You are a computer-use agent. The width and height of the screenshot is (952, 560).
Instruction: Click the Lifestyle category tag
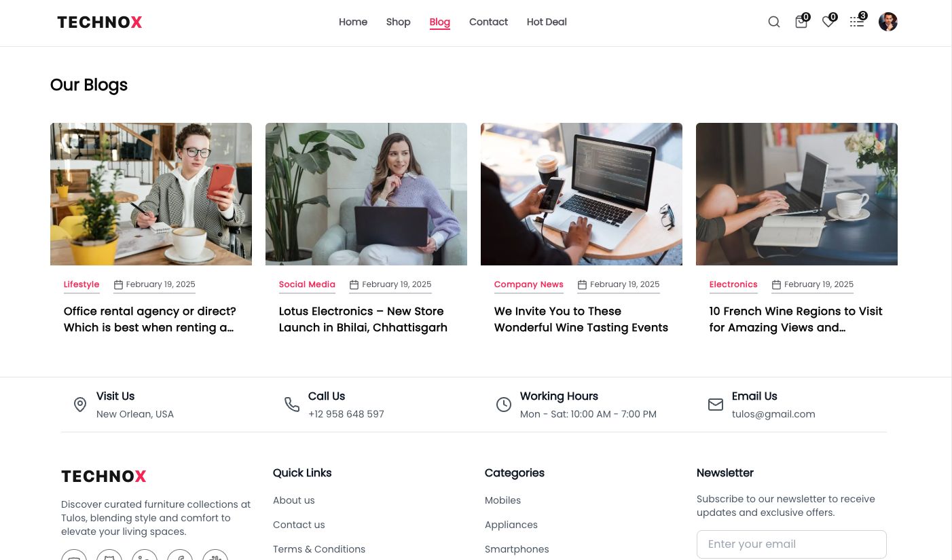[81, 284]
